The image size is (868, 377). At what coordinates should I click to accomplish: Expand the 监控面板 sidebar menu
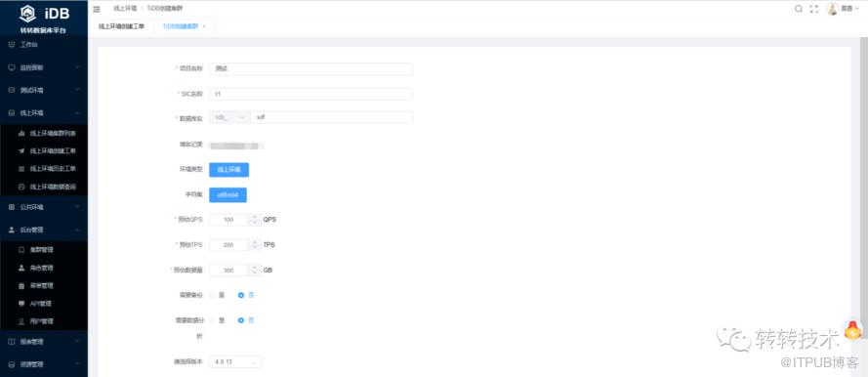coord(44,67)
